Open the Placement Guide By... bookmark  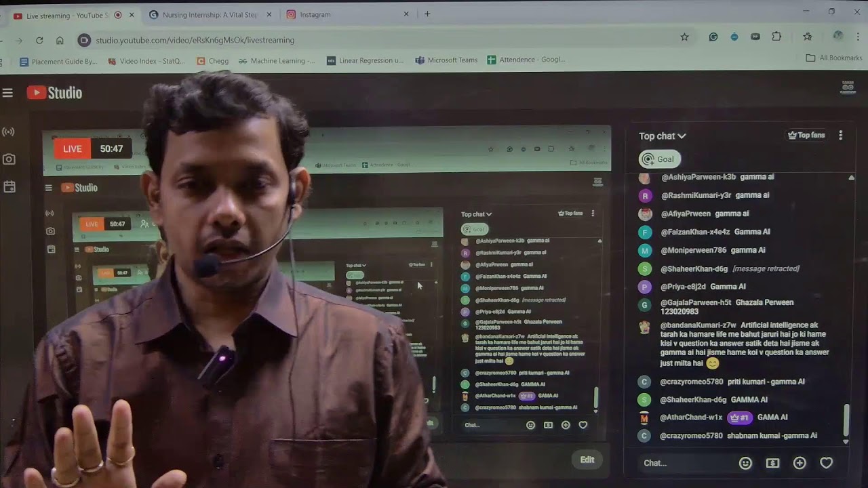(x=58, y=60)
